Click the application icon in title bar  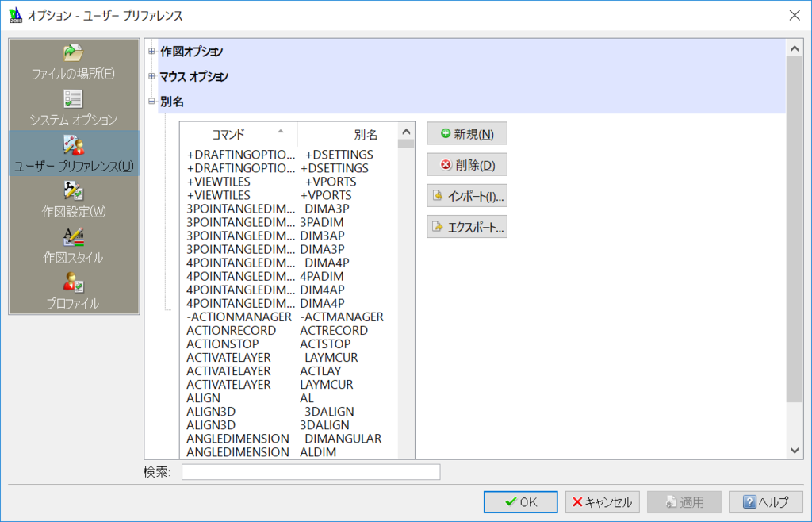pyautogui.click(x=16, y=15)
